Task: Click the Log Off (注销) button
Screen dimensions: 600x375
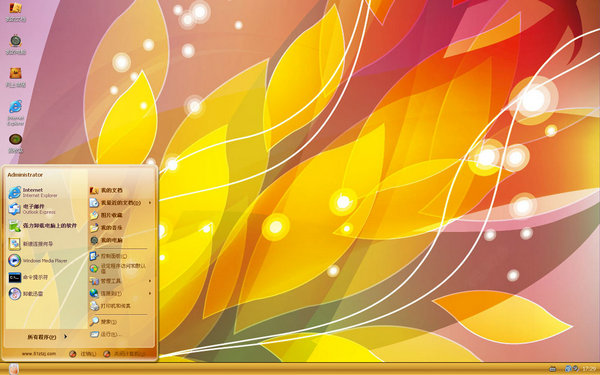Action: pyautogui.click(x=83, y=354)
